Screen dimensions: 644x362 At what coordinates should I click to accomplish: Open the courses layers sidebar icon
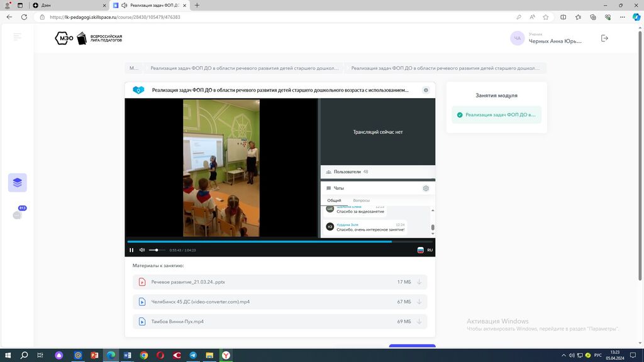[x=17, y=183]
